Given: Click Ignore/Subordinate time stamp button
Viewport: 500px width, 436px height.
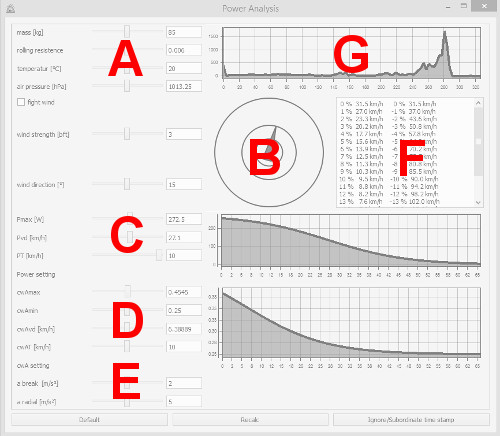Looking at the screenshot, I should tap(411, 420).
